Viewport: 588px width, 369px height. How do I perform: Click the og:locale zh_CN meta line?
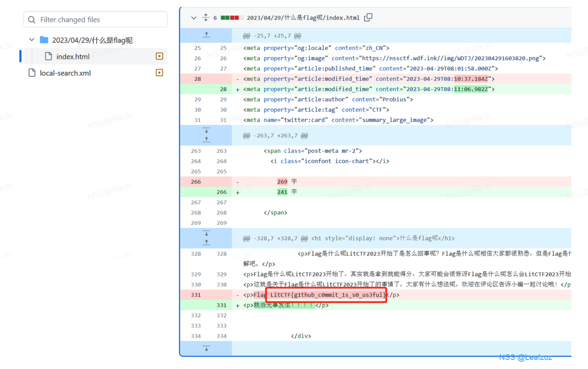316,48
